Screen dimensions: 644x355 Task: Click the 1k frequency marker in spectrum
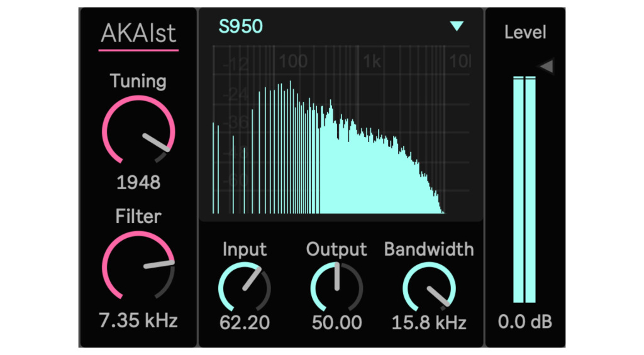[x=372, y=62]
